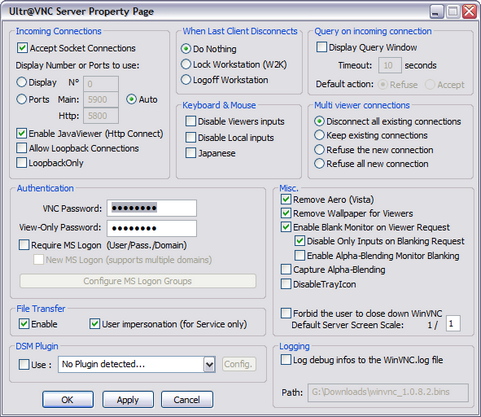The image size is (481, 417).
Task: Toggle File Transfer Enable checkbox
Action: tap(24, 324)
